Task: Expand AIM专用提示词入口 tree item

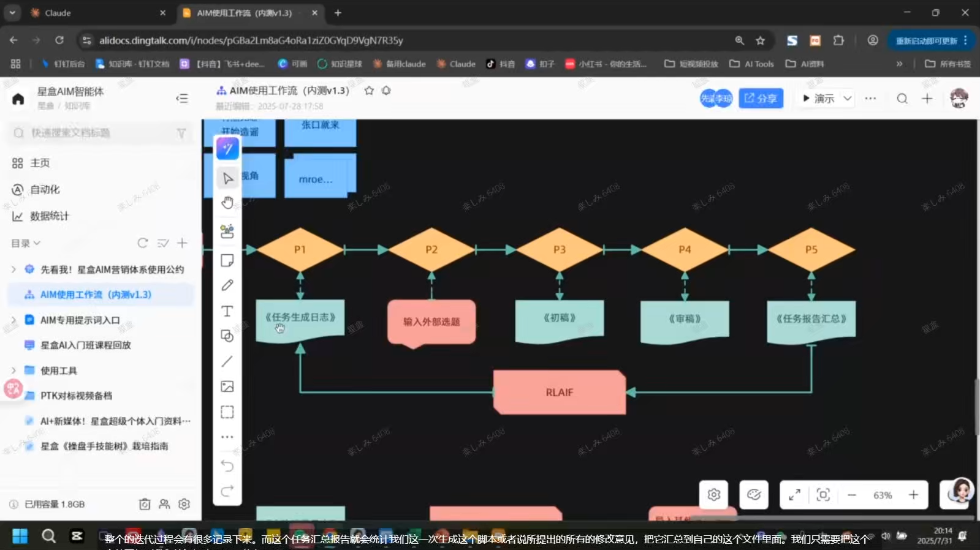Action: click(x=13, y=320)
